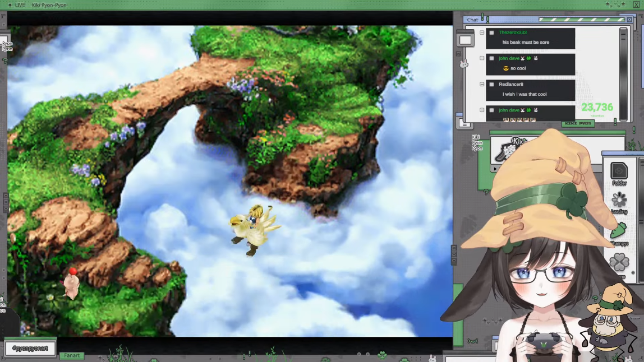The height and width of the screenshot is (362, 644).
Task: Click username Thezerox333
Action: point(513,33)
